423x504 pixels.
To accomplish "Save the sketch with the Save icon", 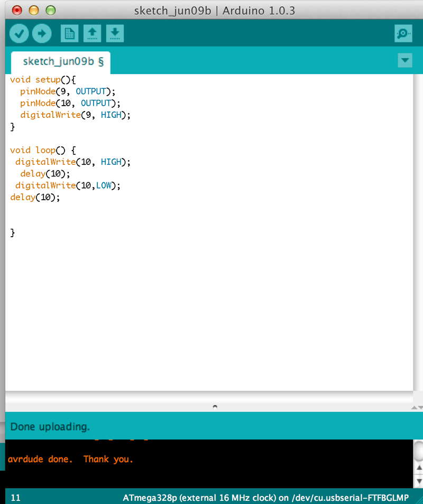I will (115, 33).
